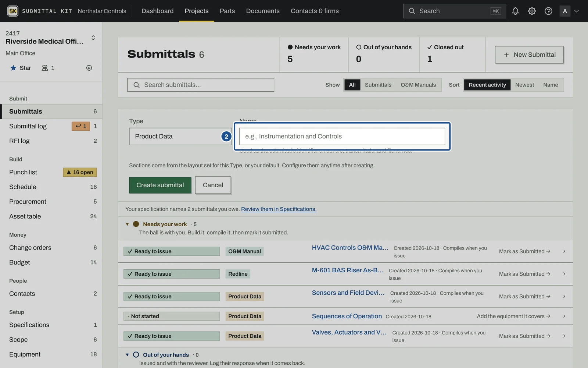
Task: Open the project switcher chevrons
Action: [93, 38]
